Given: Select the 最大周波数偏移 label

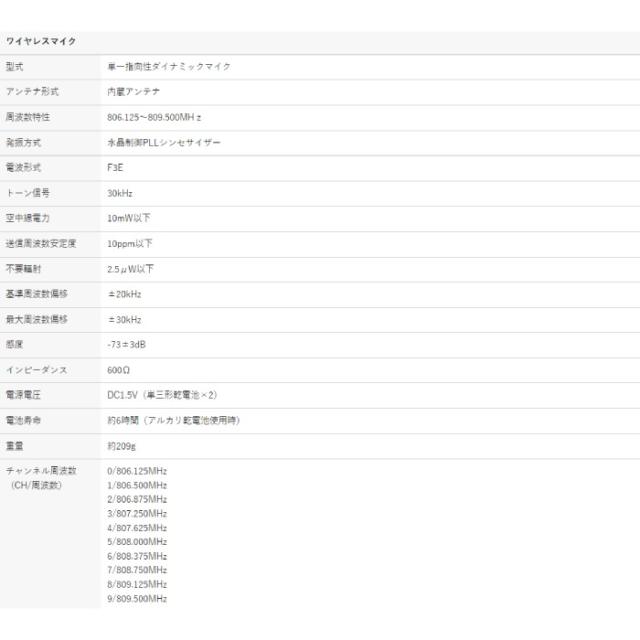Looking at the screenshot, I should click(x=37, y=319).
